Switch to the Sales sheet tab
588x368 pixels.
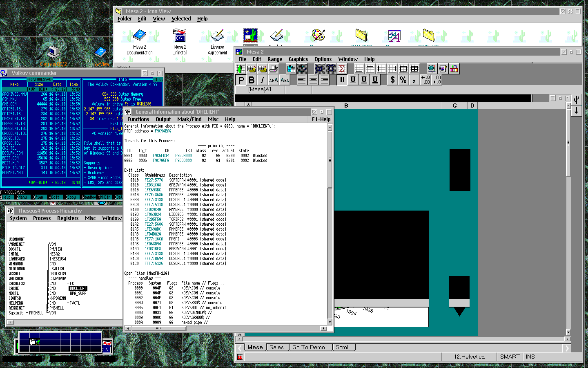point(276,347)
